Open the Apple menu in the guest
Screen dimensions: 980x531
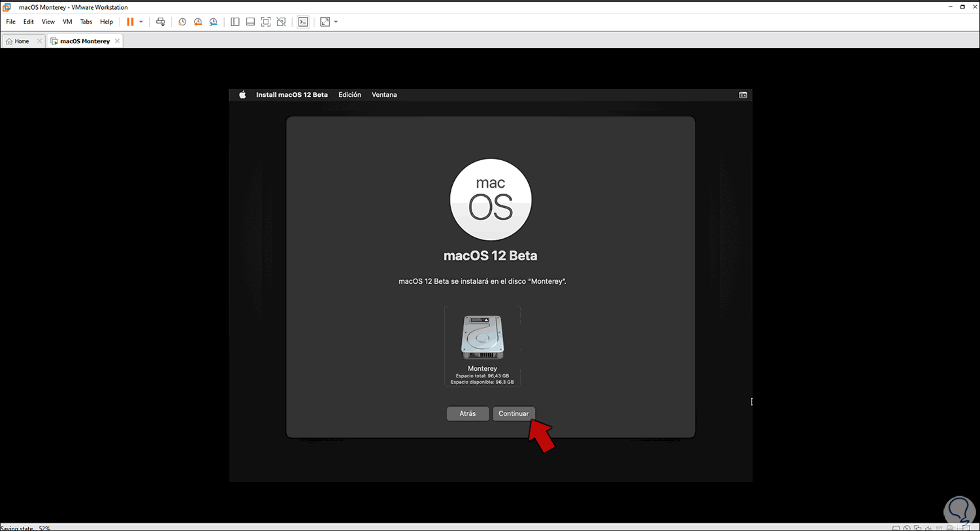242,95
